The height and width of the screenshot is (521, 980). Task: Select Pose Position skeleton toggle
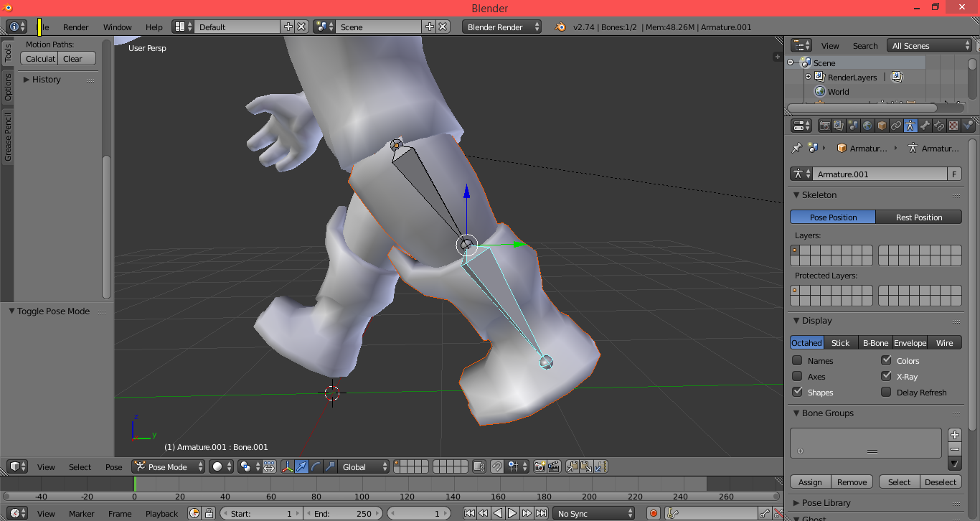833,217
